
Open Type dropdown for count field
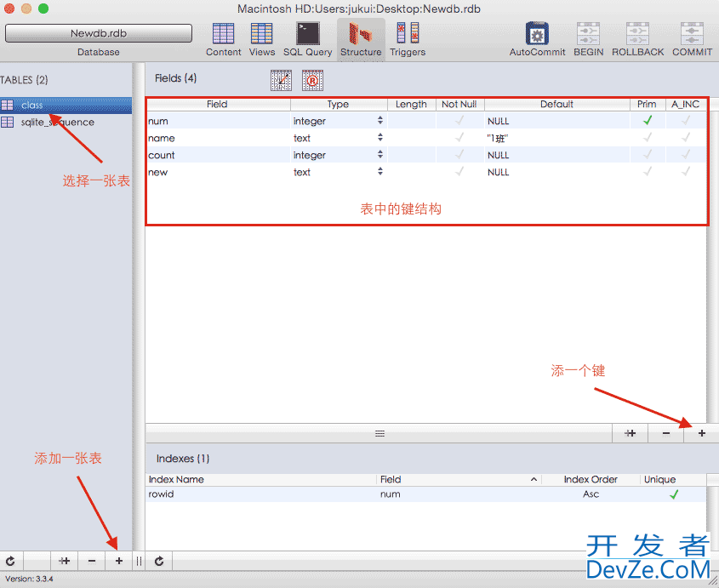click(380, 154)
